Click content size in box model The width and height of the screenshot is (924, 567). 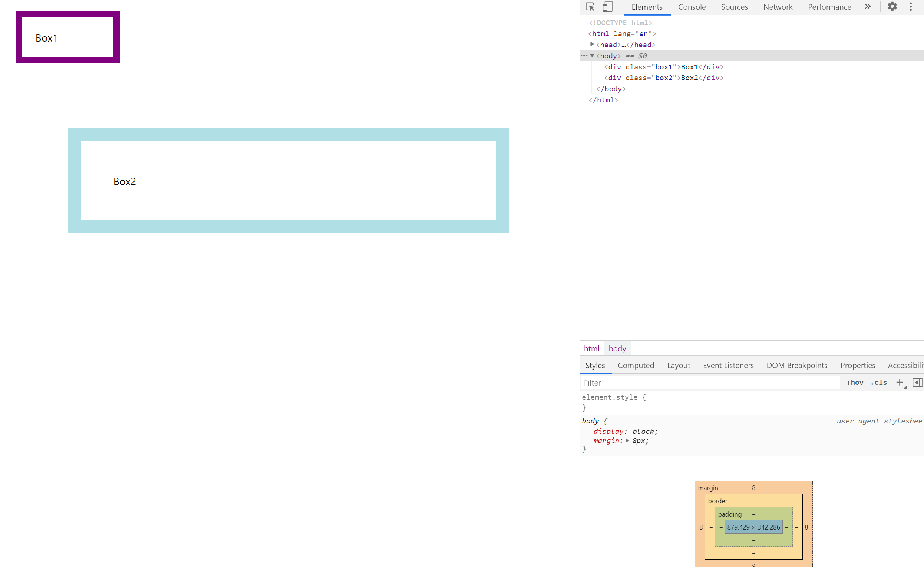(x=753, y=527)
